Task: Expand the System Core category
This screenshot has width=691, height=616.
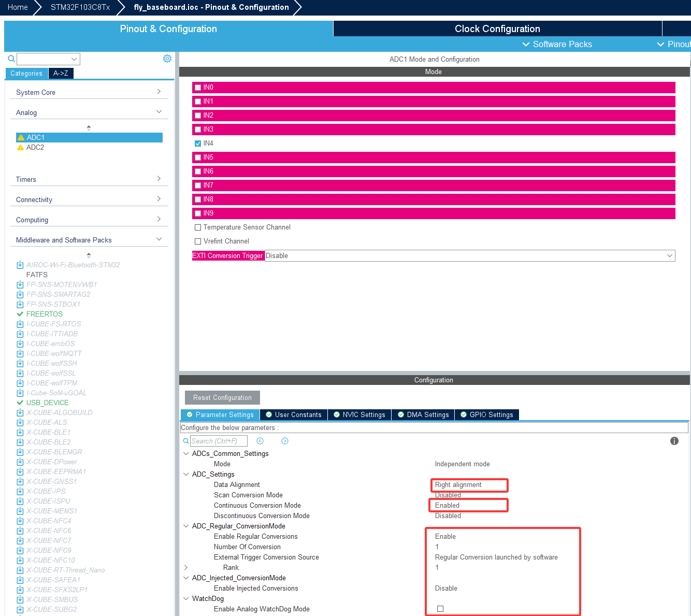Action: [88, 92]
